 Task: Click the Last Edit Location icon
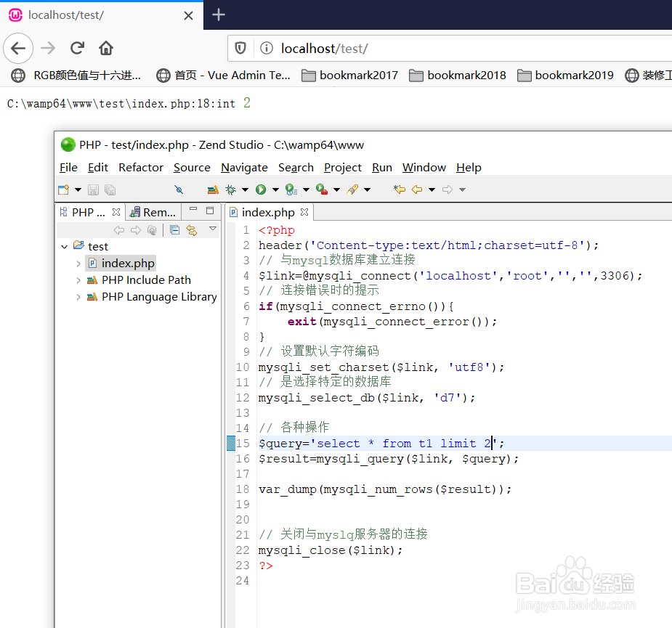[x=400, y=189]
